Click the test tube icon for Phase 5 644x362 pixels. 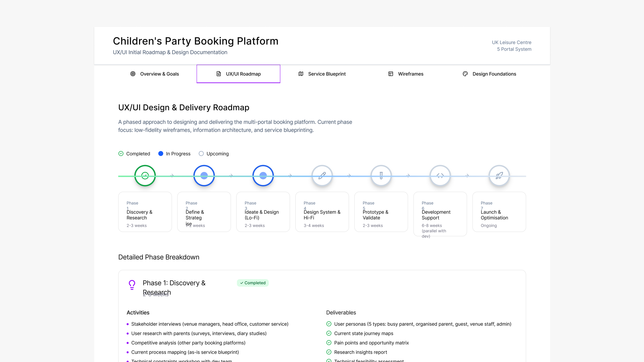pos(381,176)
